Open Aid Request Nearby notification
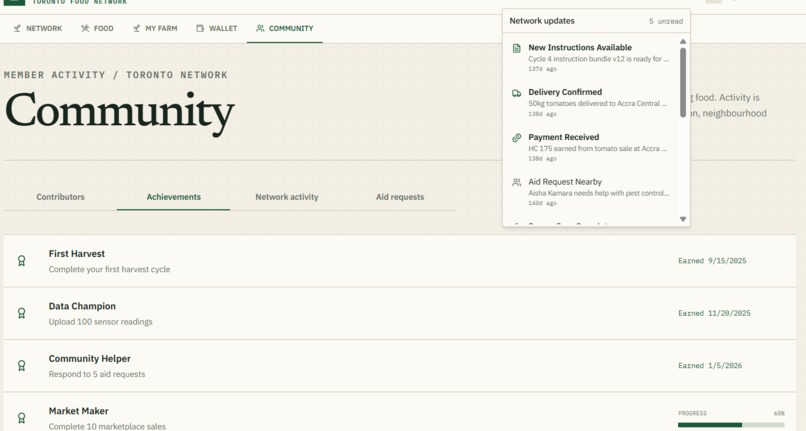Screen dimensions: 806x431 click(591, 192)
